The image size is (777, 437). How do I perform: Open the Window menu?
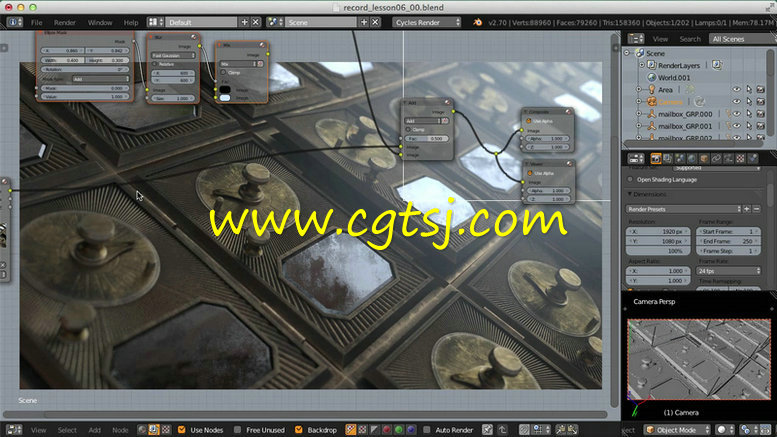pyautogui.click(x=100, y=23)
